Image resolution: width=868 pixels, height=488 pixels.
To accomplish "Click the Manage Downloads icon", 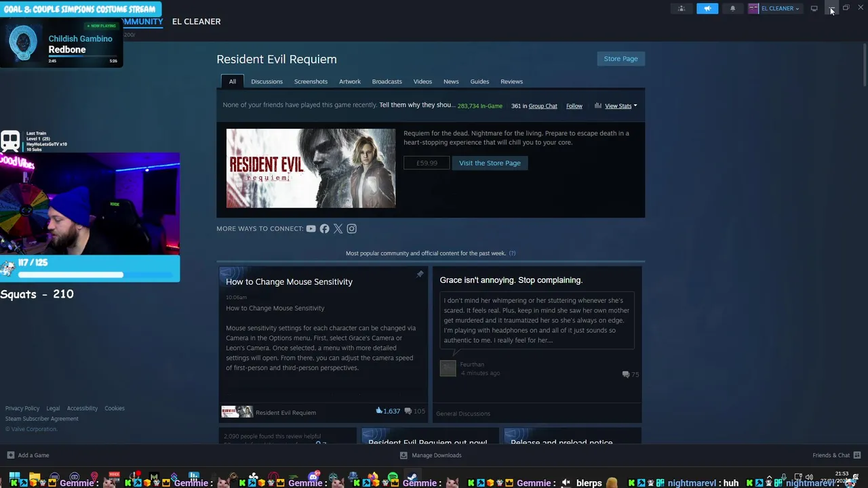I will (x=403, y=455).
